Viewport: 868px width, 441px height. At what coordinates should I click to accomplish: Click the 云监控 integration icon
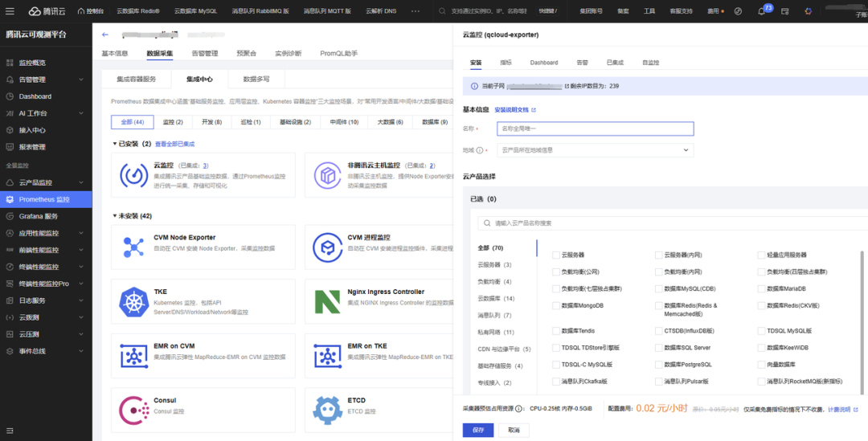pos(133,175)
